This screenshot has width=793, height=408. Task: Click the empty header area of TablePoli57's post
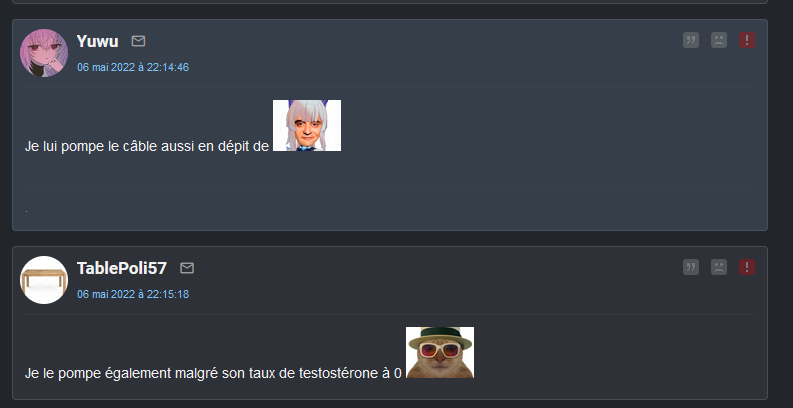[x=435, y=280]
